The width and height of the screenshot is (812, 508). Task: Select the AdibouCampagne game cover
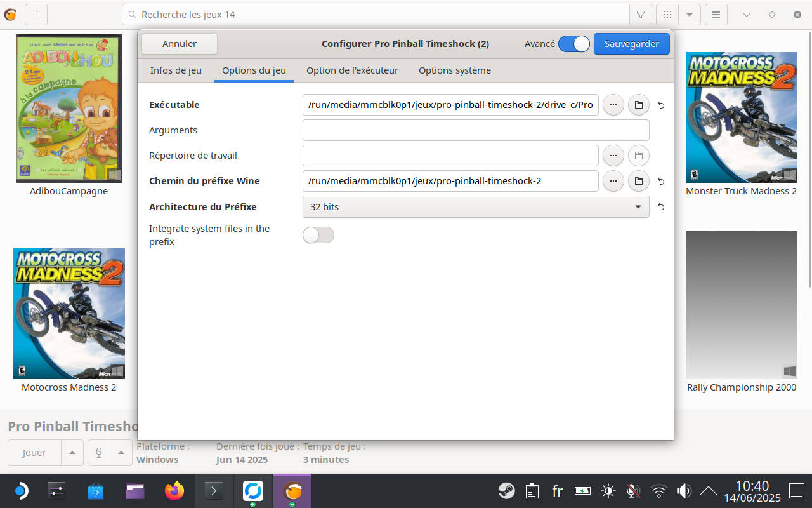coord(69,109)
